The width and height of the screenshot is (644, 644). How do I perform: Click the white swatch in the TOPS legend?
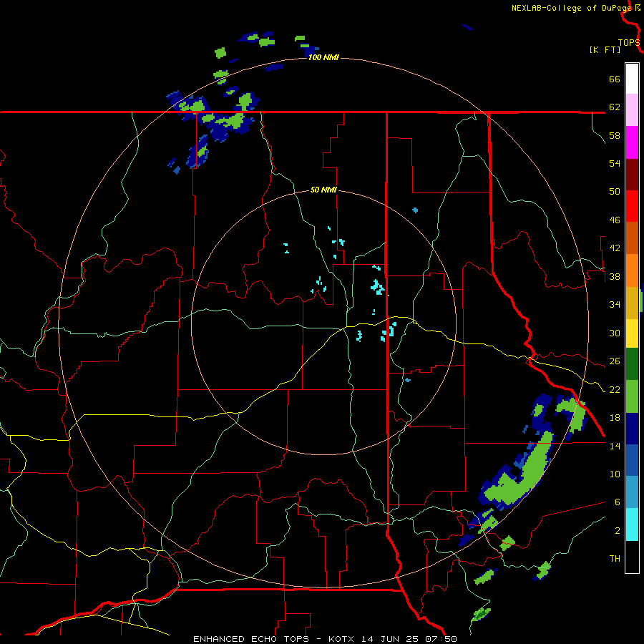point(632,79)
